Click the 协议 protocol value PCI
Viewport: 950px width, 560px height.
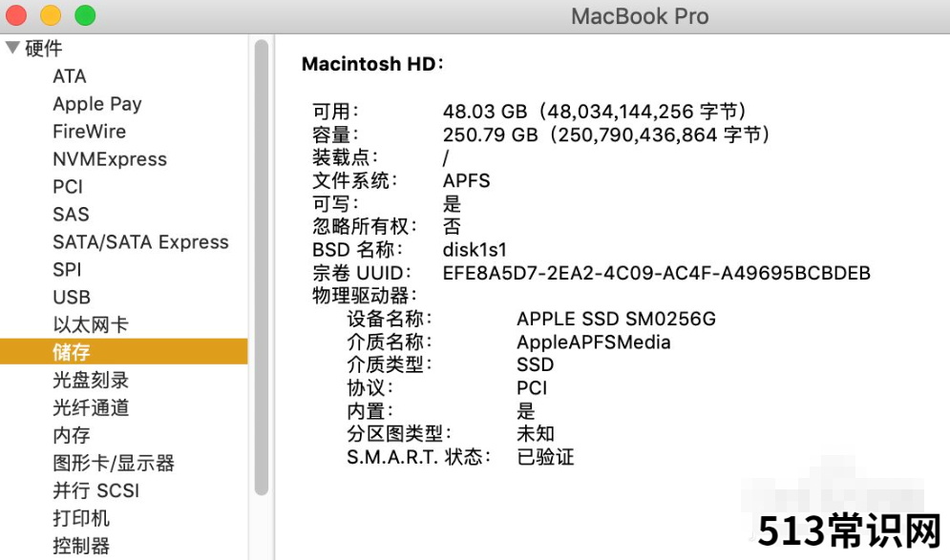tap(532, 387)
